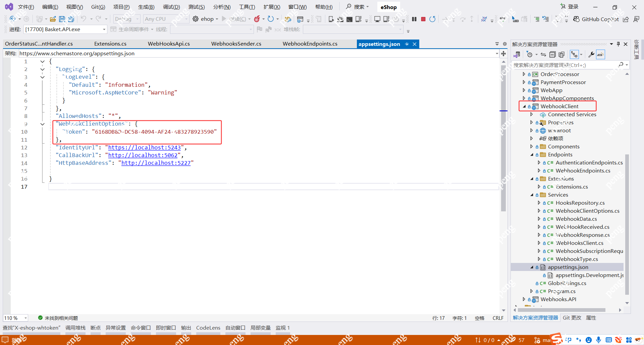Viewport: 644px width, 345px height.
Task: Switch to the Extensions.cs editor tab
Action: pyautogui.click(x=110, y=44)
